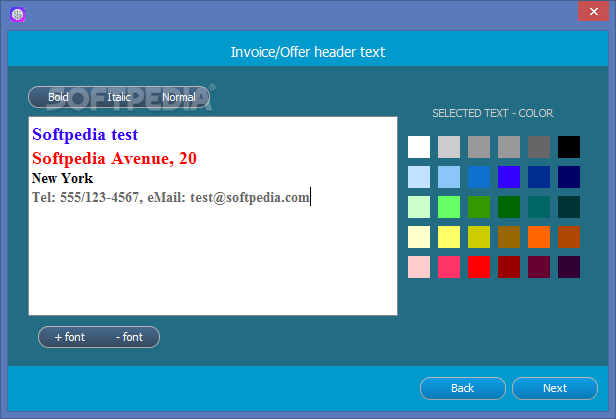Decrease size with the - font button

[x=129, y=337]
